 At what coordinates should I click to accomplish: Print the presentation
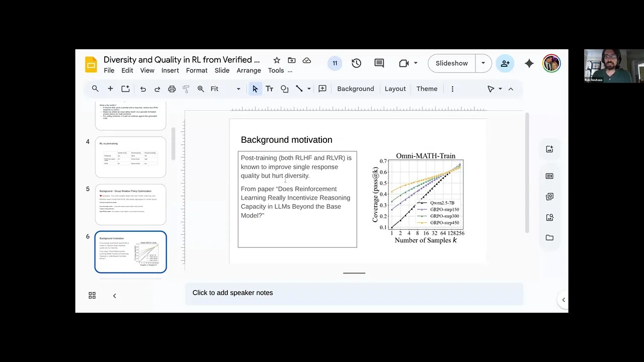(172, 89)
